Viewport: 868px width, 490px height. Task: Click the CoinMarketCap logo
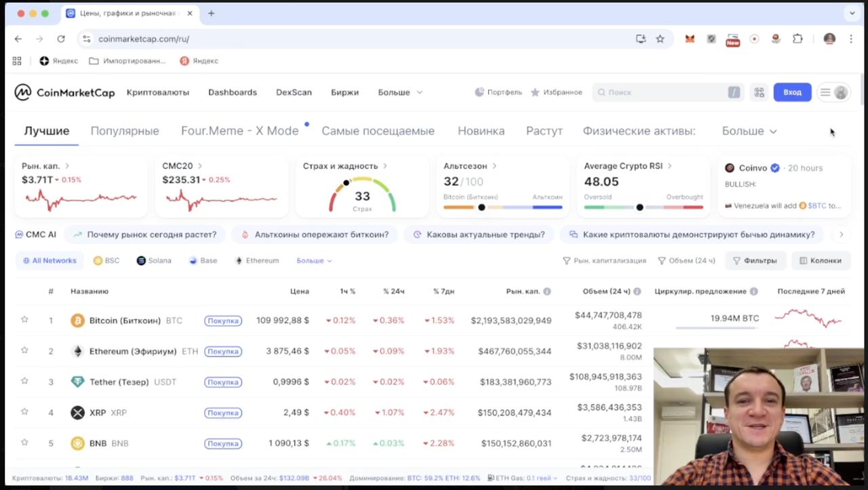(64, 92)
